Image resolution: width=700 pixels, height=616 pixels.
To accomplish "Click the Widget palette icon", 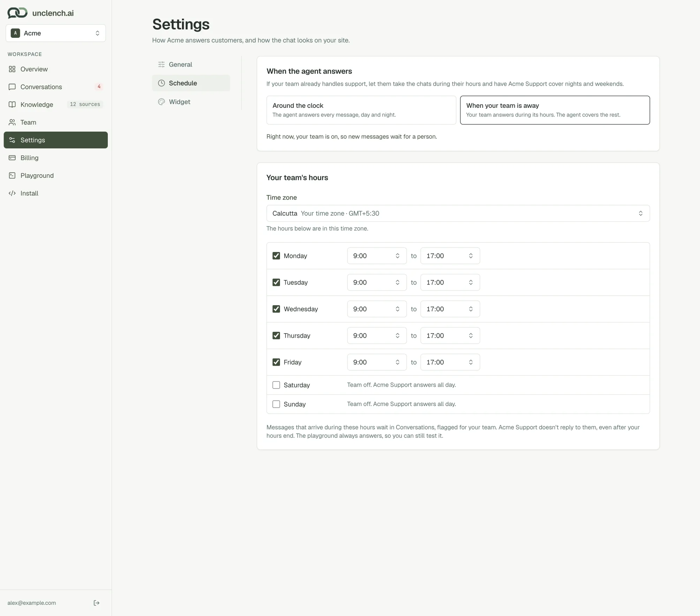I will click(161, 101).
